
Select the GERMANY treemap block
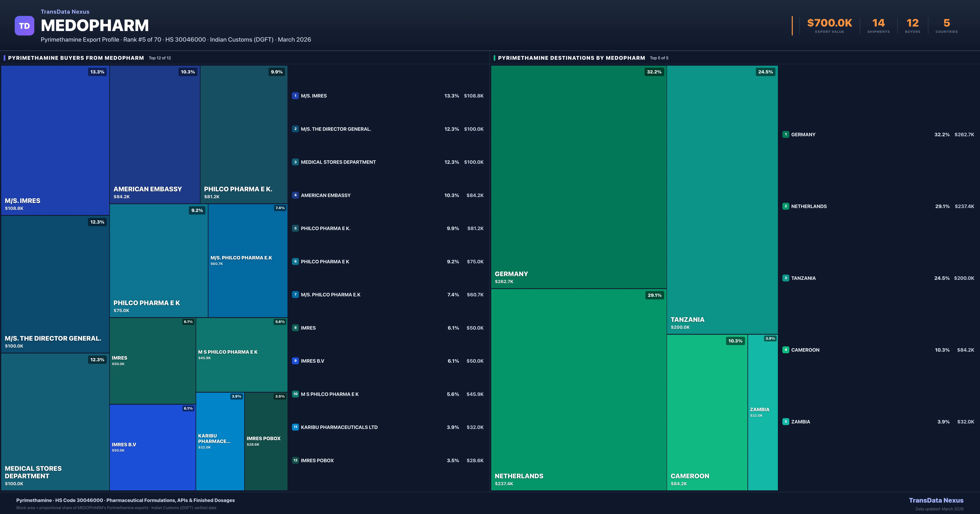(x=578, y=177)
